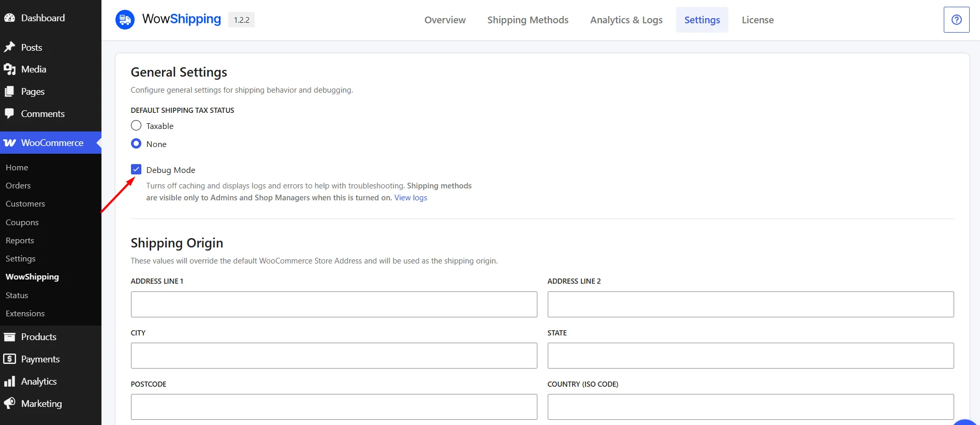Select the Settings tab

click(x=702, y=20)
